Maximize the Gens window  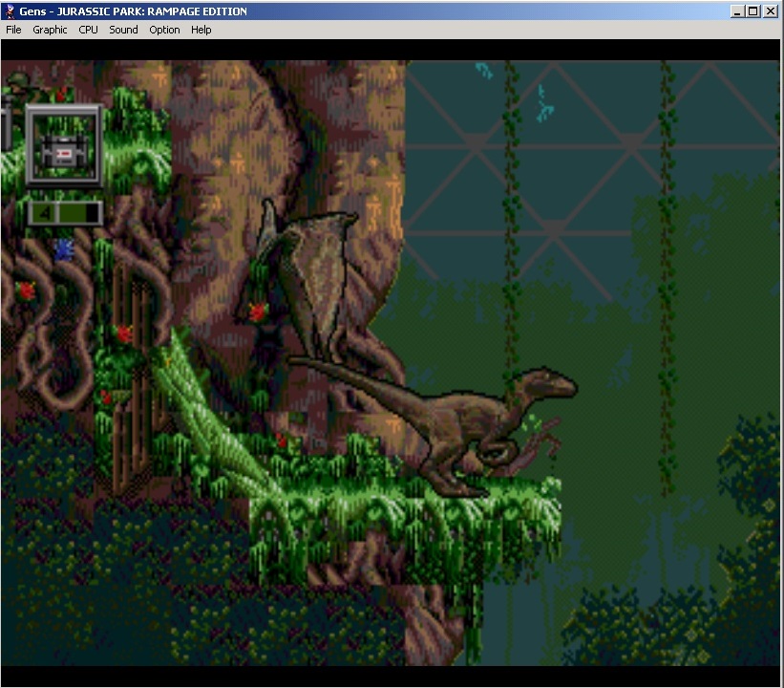click(x=753, y=11)
